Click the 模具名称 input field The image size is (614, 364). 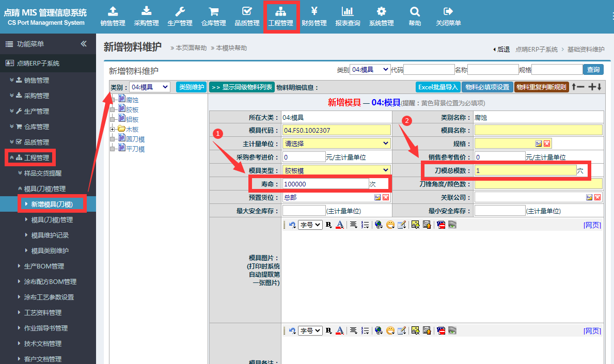tap(538, 130)
